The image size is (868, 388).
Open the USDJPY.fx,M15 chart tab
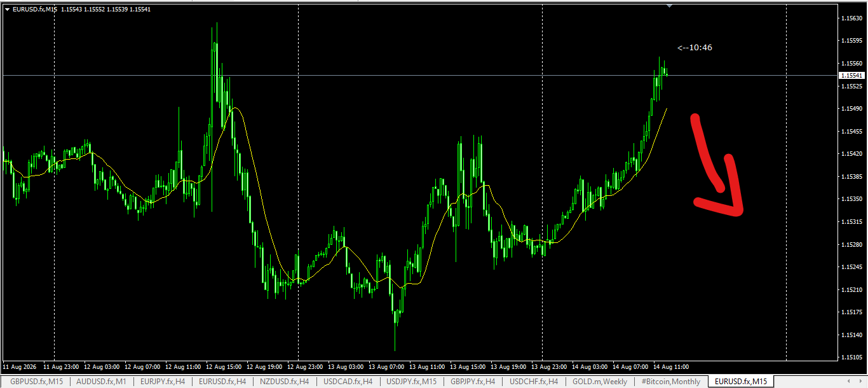[411, 382]
